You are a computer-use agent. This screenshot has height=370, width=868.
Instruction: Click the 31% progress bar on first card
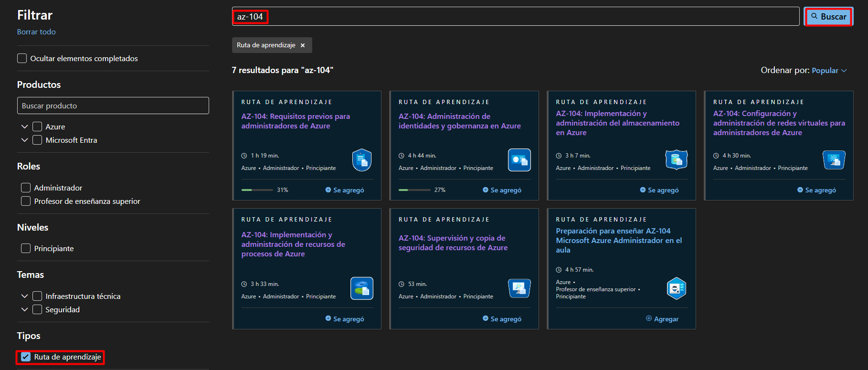257,190
